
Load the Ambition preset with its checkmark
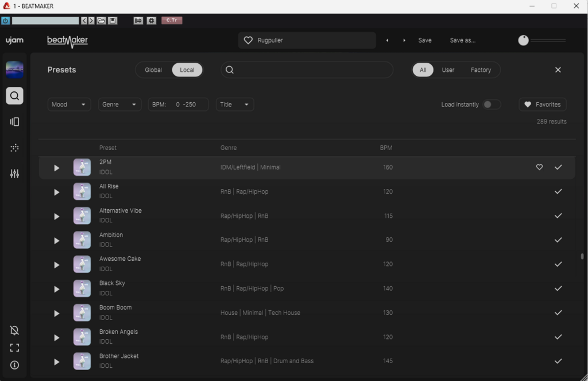(558, 240)
